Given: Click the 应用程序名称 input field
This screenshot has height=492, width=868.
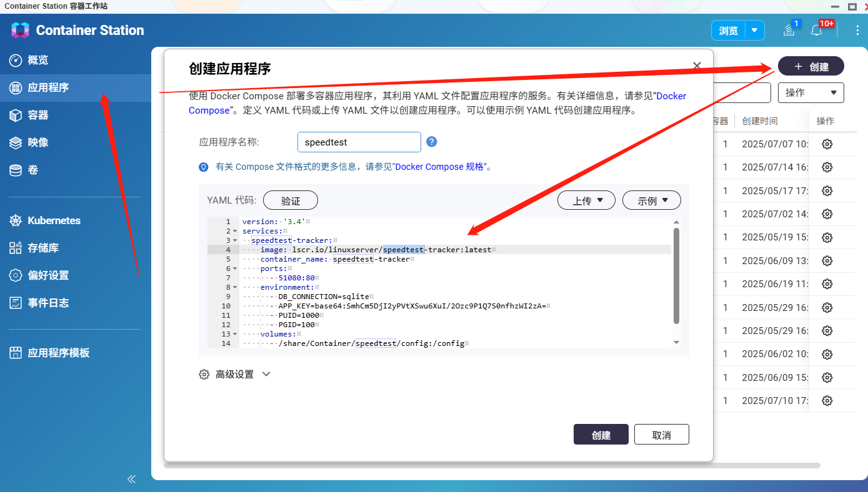Looking at the screenshot, I should [359, 142].
